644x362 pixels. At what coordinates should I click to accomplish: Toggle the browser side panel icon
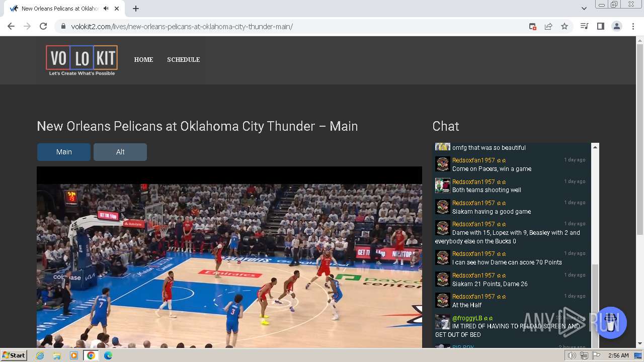pyautogui.click(x=600, y=26)
